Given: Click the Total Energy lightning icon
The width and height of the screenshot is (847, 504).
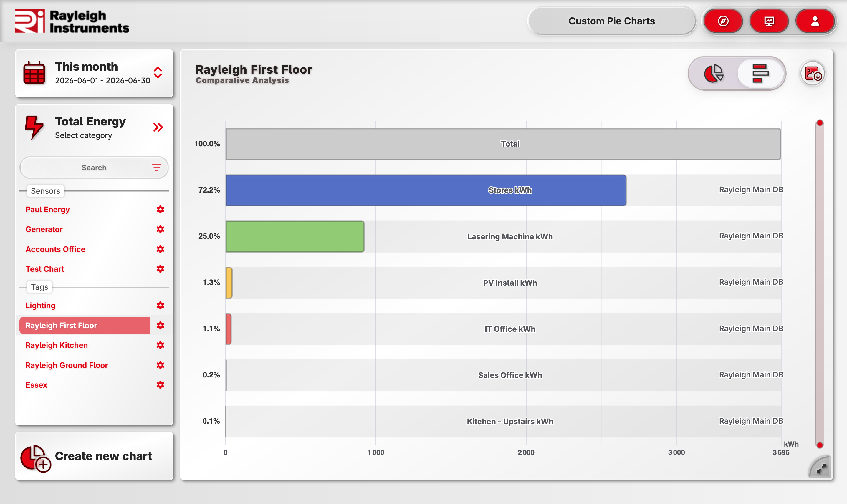Looking at the screenshot, I should pos(34,127).
